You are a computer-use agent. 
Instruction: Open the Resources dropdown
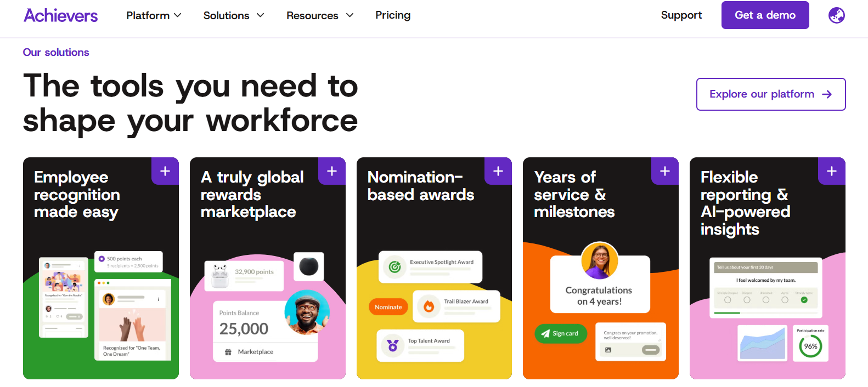click(319, 15)
